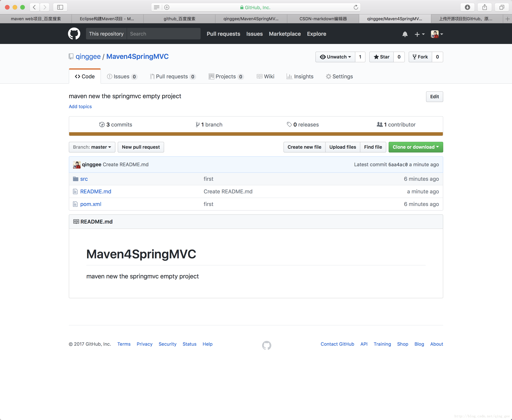Click the src folder icon
Screen dimensions: 512x420
[75, 179]
